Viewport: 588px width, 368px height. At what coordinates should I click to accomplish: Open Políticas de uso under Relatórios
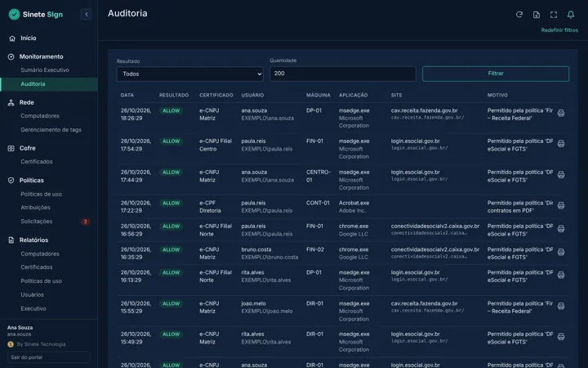tap(42, 281)
